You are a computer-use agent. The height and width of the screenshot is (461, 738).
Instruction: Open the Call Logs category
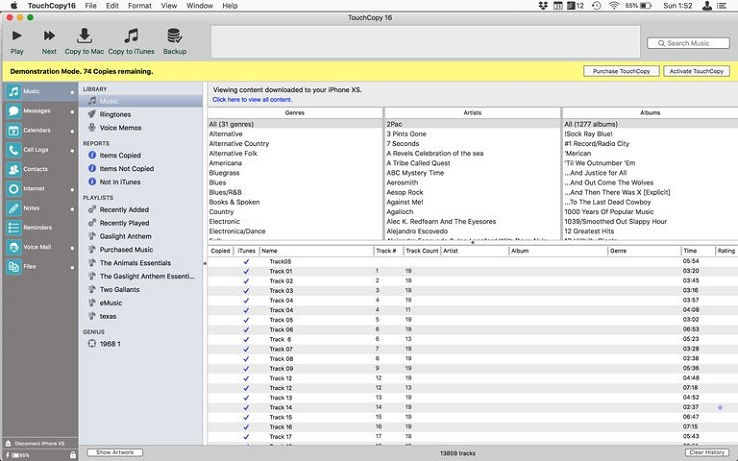tap(40, 150)
